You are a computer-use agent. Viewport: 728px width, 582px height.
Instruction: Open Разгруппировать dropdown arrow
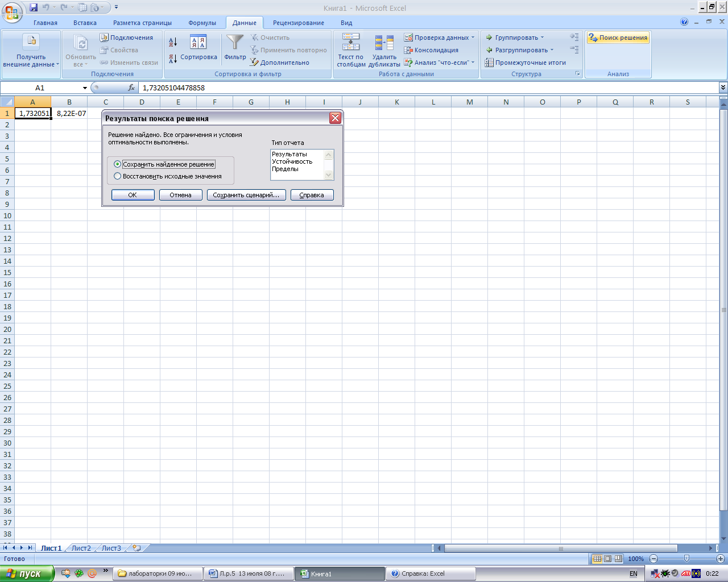coord(552,50)
